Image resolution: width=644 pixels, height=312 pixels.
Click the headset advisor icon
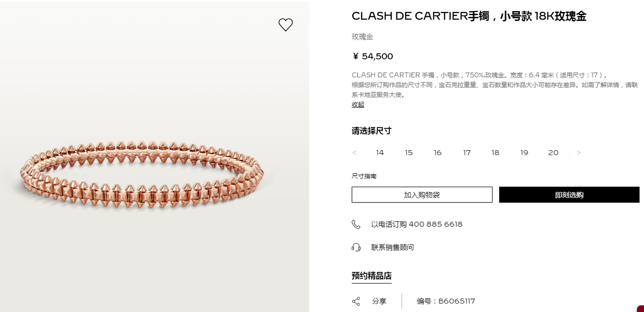(356, 247)
